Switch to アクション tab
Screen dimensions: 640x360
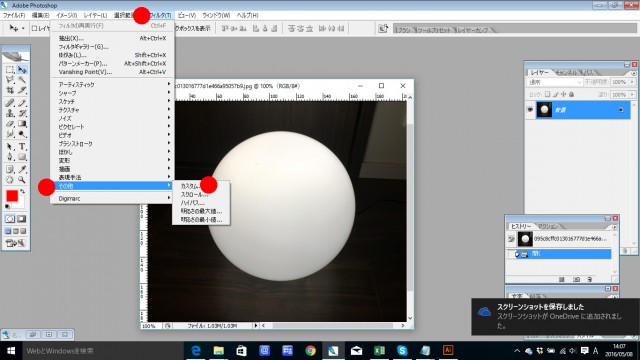[548, 226]
